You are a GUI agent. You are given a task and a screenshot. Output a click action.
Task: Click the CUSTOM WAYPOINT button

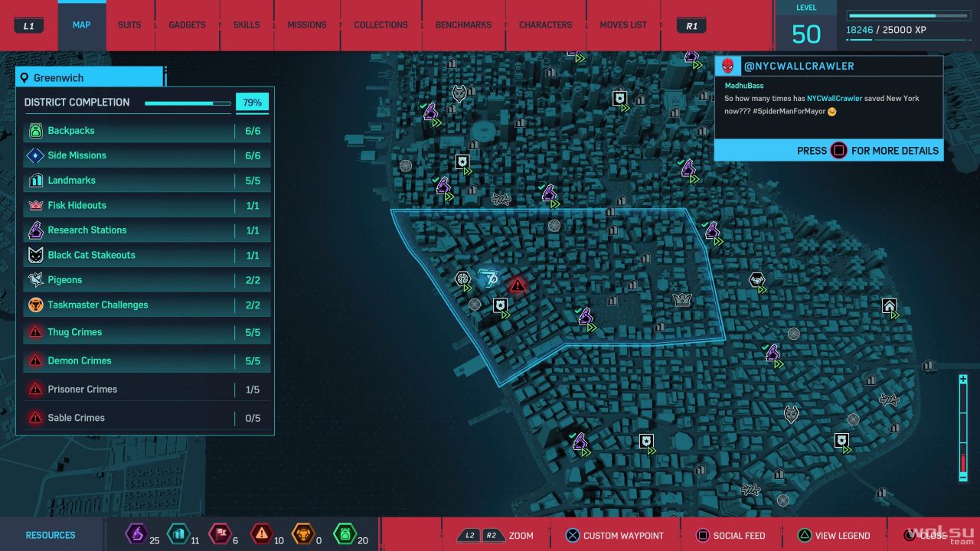coord(614,536)
